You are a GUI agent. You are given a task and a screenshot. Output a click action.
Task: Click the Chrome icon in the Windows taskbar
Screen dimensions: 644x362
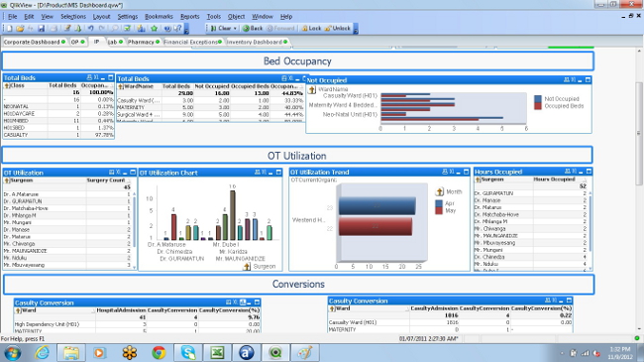point(159,352)
